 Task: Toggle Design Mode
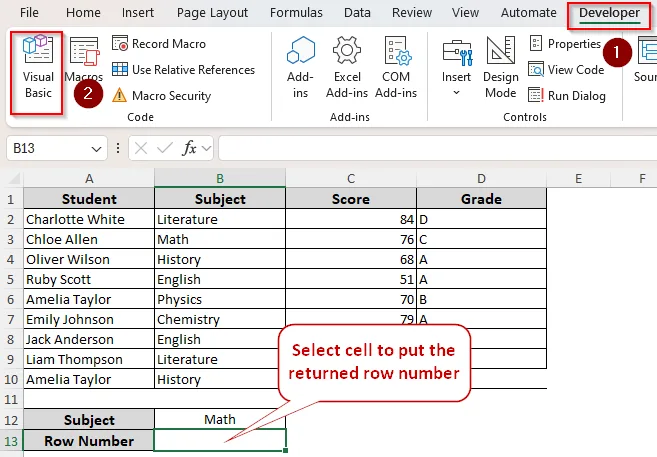point(501,68)
